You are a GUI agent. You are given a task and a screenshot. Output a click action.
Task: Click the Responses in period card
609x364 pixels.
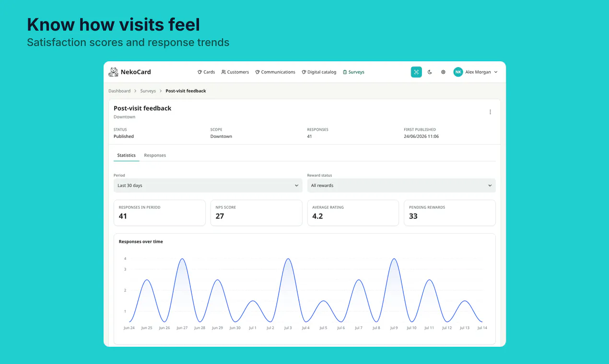coord(160,213)
